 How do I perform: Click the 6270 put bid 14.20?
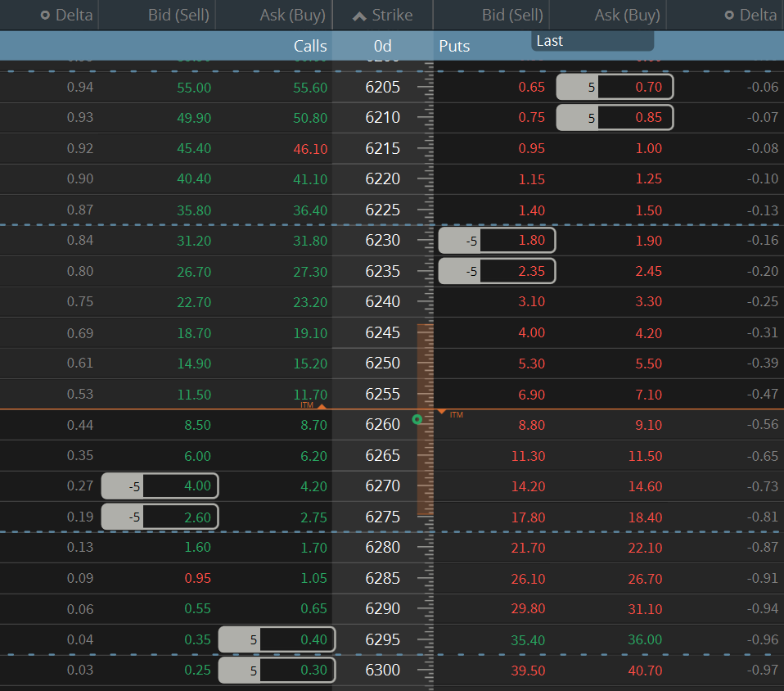tap(528, 486)
